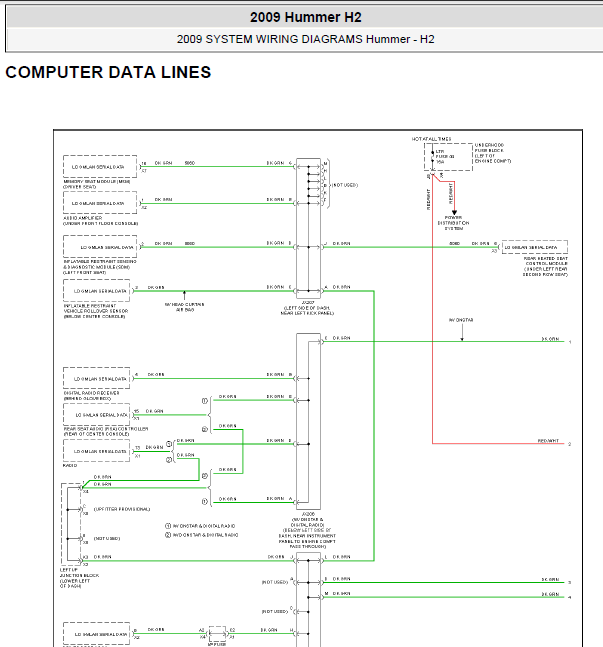Click the Audio Amplifier serial data box
Image resolution: width=603 pixels, height=647 pixels.
coord(100,203)
